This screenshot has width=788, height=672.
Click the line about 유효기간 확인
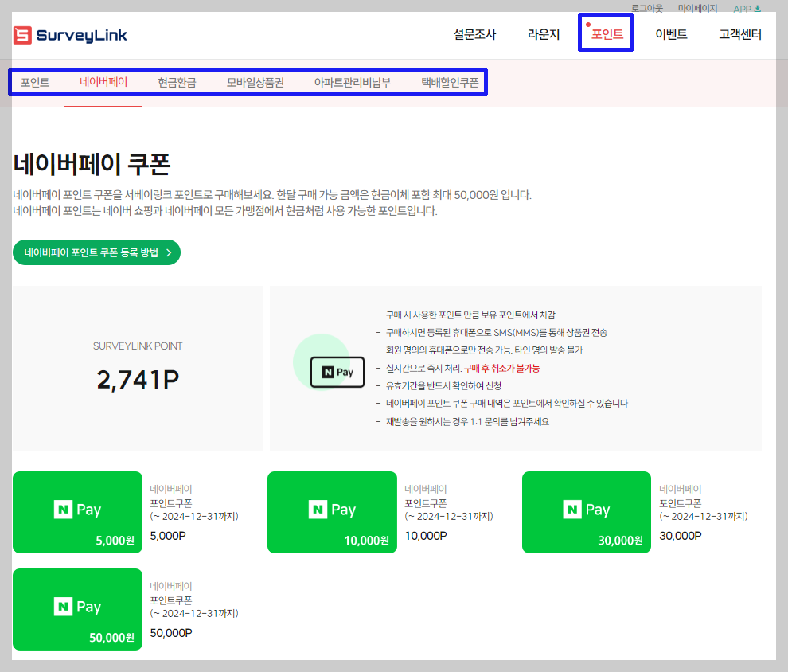(444, 385)
